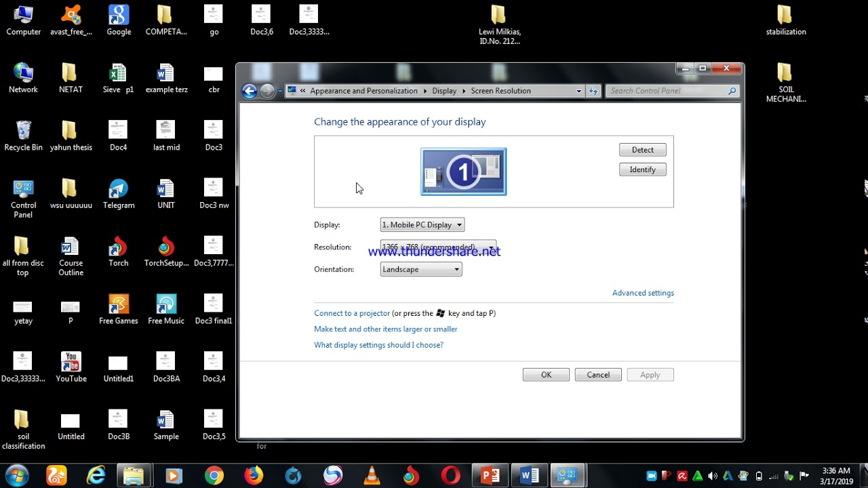
Task: Open the Resolution dropdown
Action: coord(438,247)
